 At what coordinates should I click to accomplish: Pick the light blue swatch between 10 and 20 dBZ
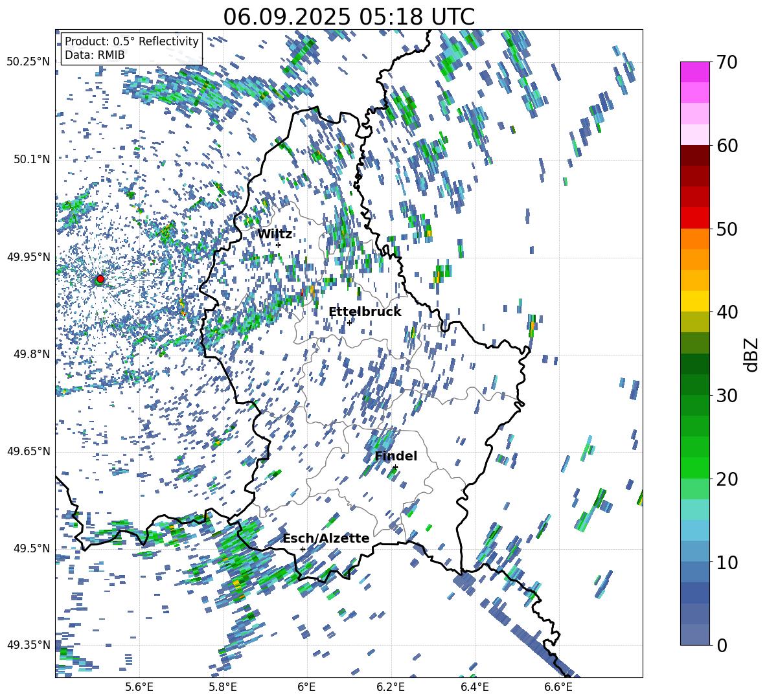pos(694,530)
